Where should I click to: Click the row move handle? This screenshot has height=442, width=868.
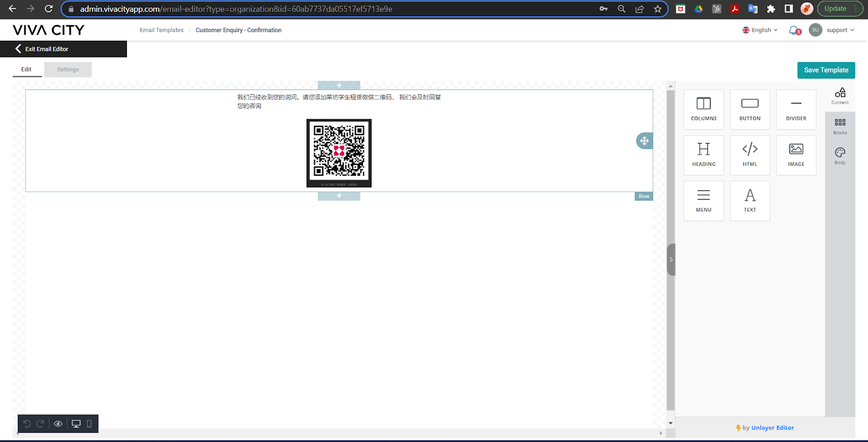click(x=644, y=141)
